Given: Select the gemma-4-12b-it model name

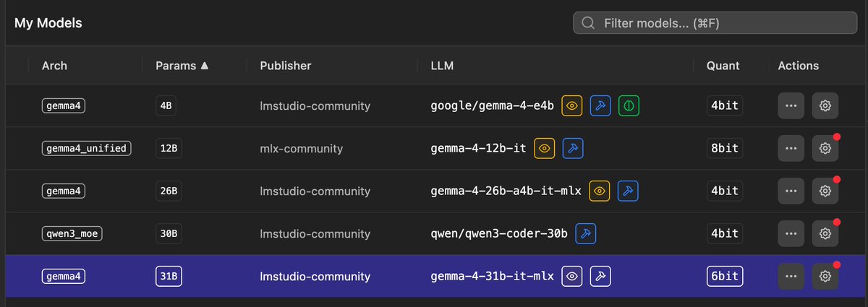Looking at the screenshot, I should point(478,149).
